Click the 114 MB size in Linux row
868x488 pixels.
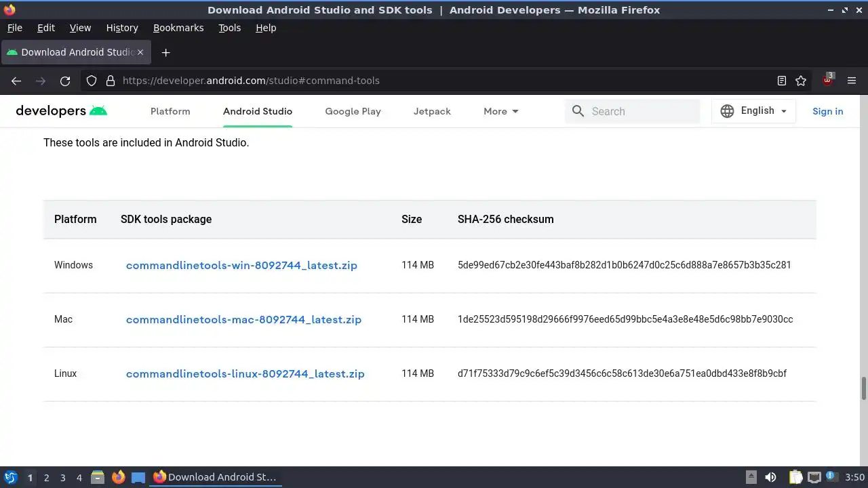click(418, 373)
